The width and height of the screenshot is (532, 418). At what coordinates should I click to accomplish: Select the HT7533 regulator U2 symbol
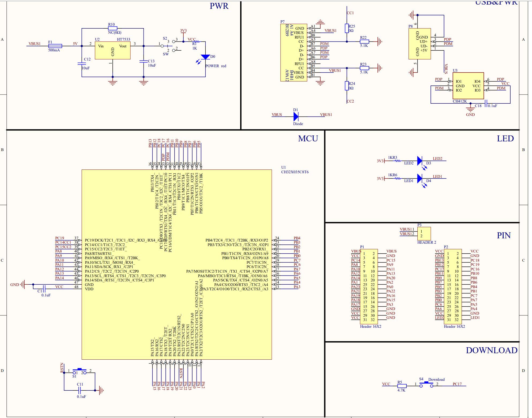112,50
